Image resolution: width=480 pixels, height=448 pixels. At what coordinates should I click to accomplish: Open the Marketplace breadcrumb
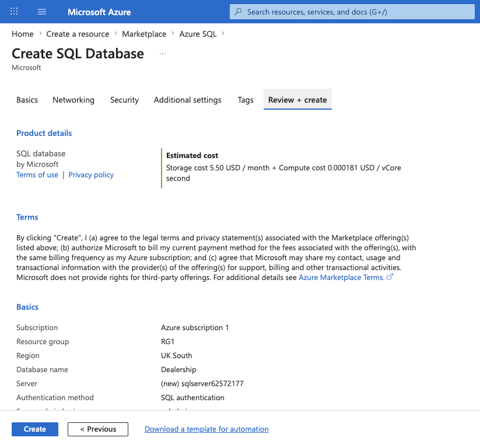click(x=144, y=34)
